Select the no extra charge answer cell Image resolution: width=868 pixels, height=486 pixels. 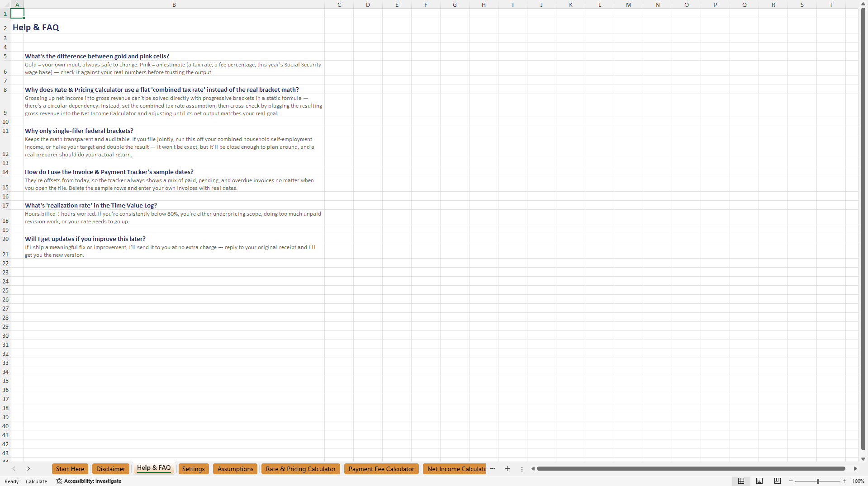pyautogui.click(x=174, y=251)
